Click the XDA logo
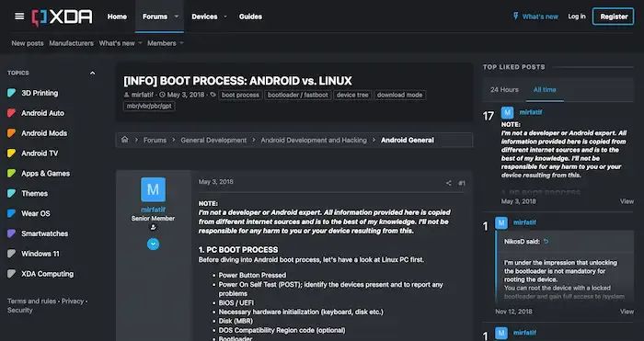Viewport: 644px width, 341px height. (62, 17)
